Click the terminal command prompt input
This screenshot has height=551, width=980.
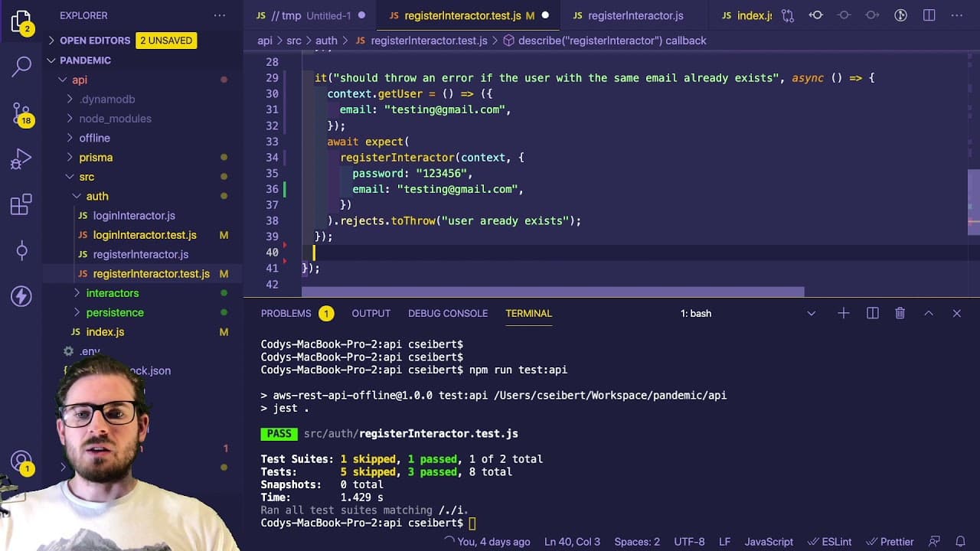tap(472, 523)
